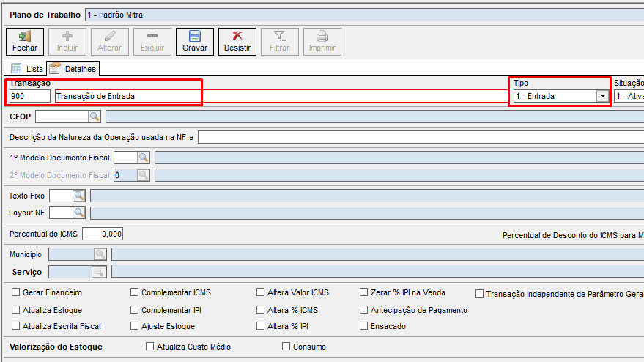Click the Fechar toolbar button
Viewport: 644px width, 362px height.
pyautogui.click(x=25, y=42)
